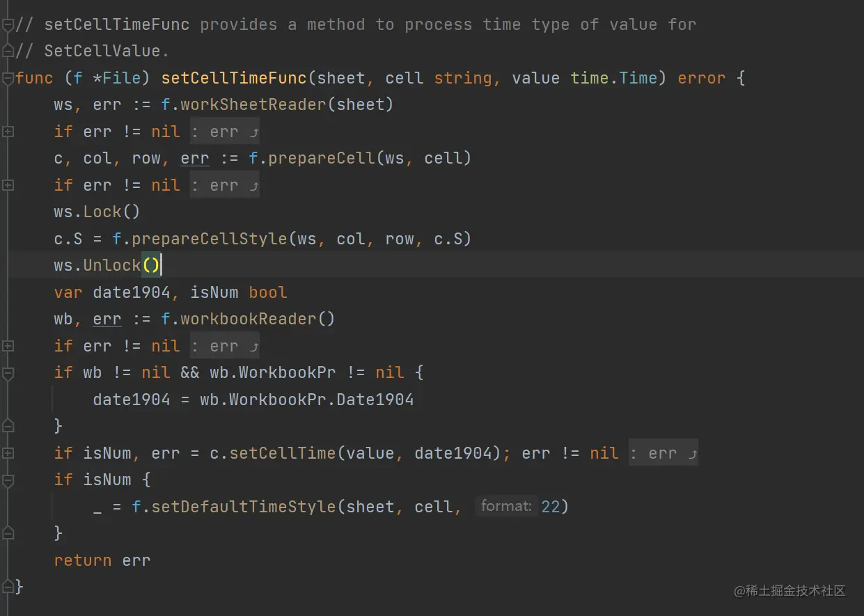Click 'bool' type keyword
The width and height of the screenshot is (864, 616).
point(268,292)
